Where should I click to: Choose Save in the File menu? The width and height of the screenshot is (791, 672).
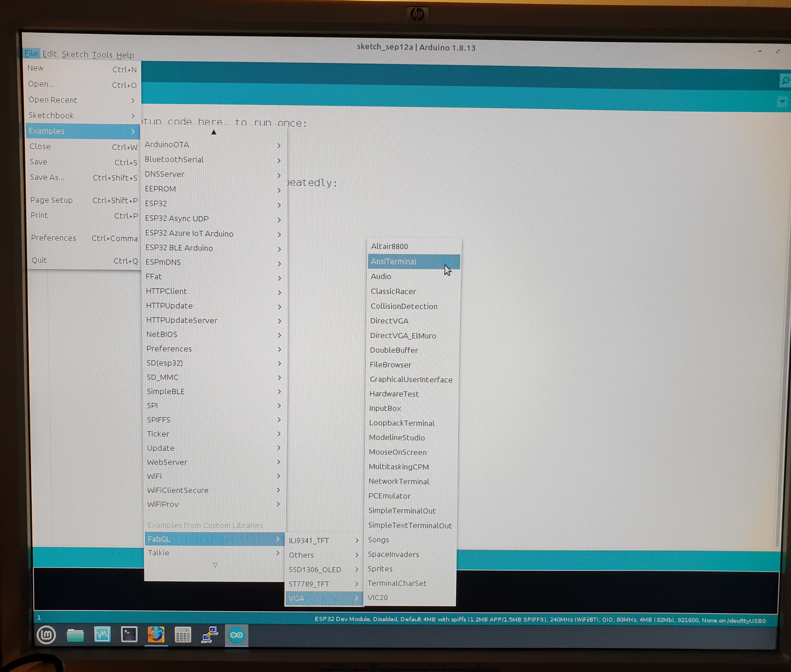(x=84, y=162)
